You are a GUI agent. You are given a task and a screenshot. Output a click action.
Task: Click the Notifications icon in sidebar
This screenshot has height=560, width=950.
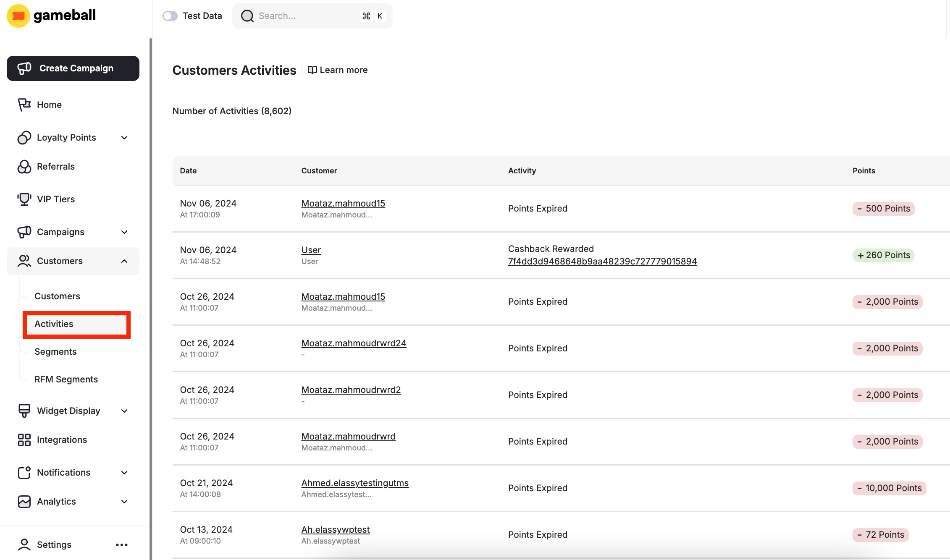tap(24, 472)
